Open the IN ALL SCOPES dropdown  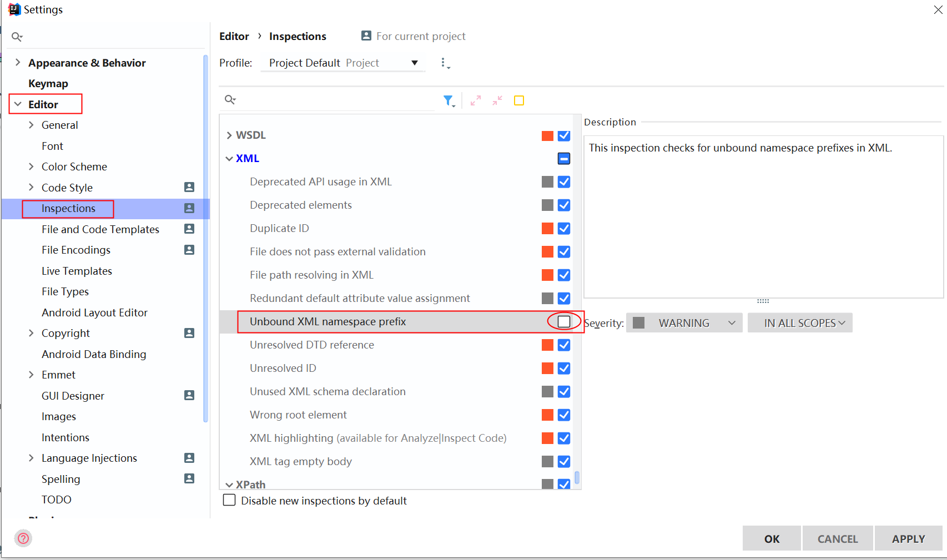(x=800, y=323)
